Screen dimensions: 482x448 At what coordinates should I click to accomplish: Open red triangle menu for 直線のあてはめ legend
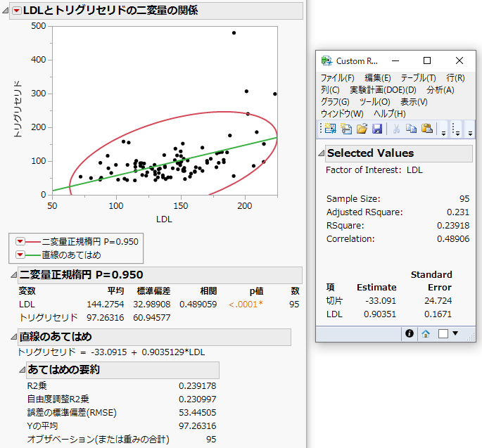click(20, 255)
